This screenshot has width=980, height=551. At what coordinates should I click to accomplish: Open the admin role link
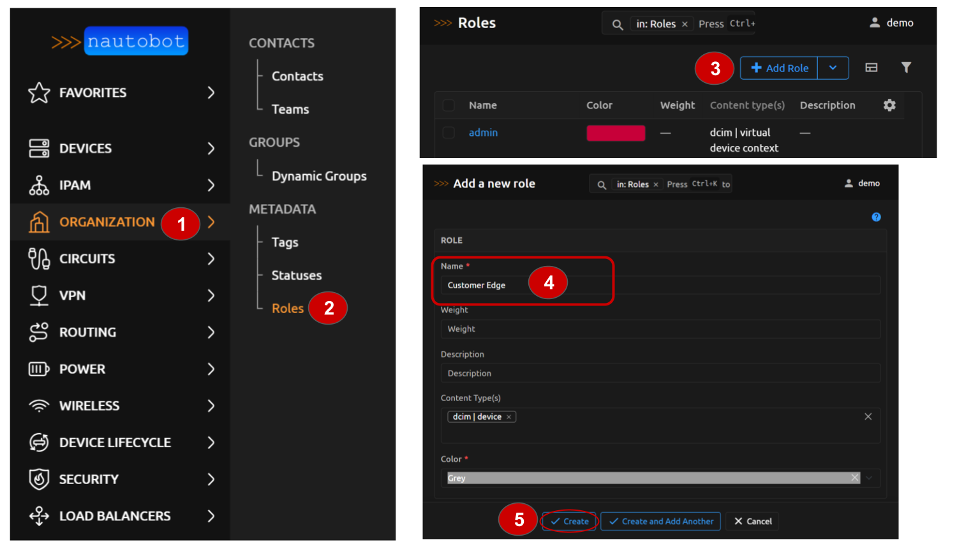[x=483, y=133]
